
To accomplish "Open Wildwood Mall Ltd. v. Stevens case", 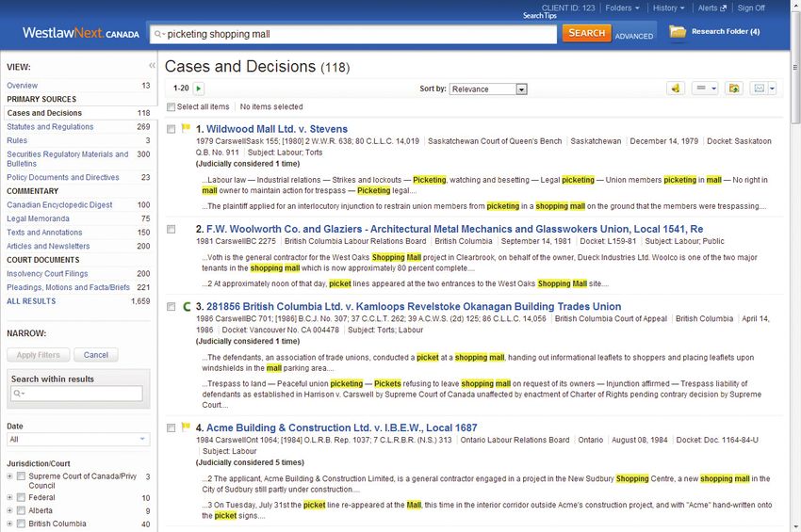I will (277, 129).
